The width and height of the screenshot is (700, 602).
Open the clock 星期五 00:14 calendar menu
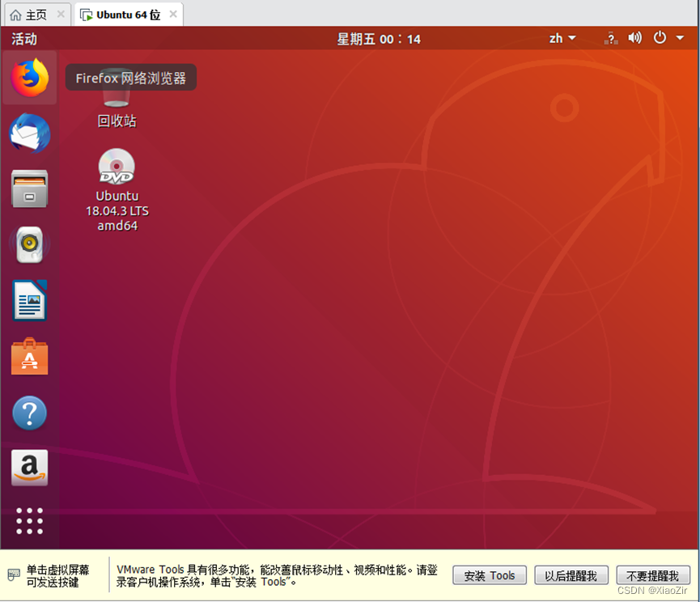point(379,39)
